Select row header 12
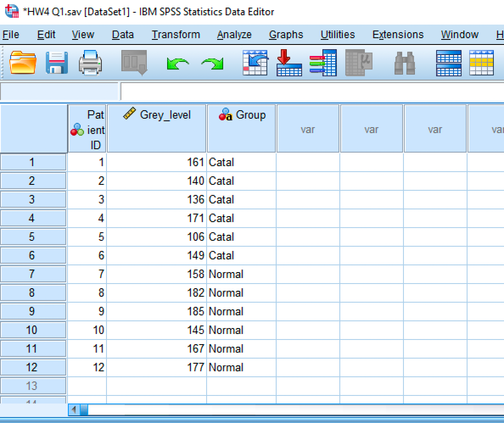Screen dimensions: 504x423 34,367
